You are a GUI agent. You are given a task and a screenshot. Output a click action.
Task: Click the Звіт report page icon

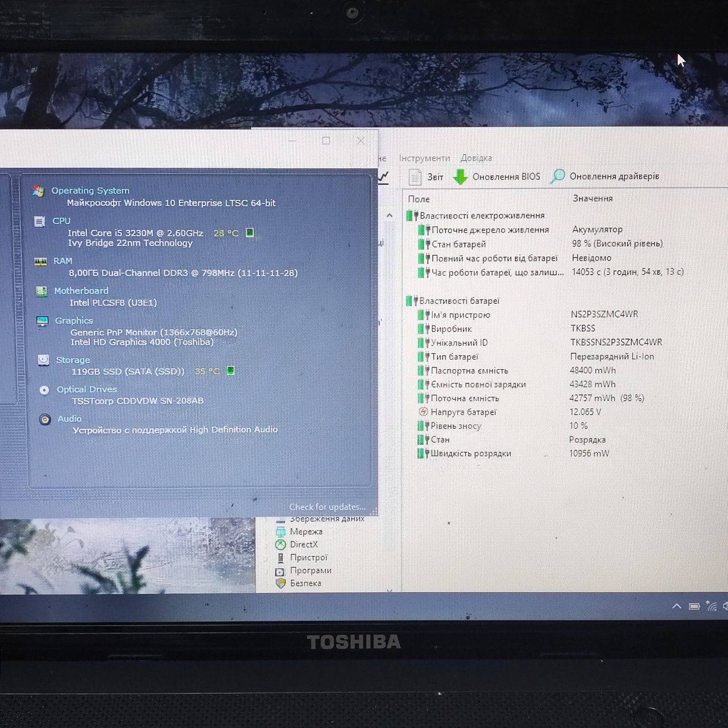(x=415, y=177)
